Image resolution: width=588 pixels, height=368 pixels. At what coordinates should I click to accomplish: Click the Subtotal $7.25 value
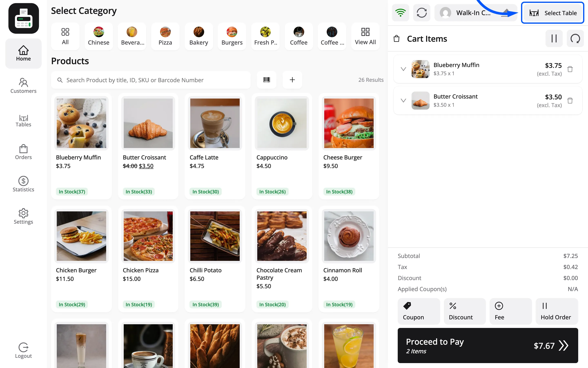[570, 256]
